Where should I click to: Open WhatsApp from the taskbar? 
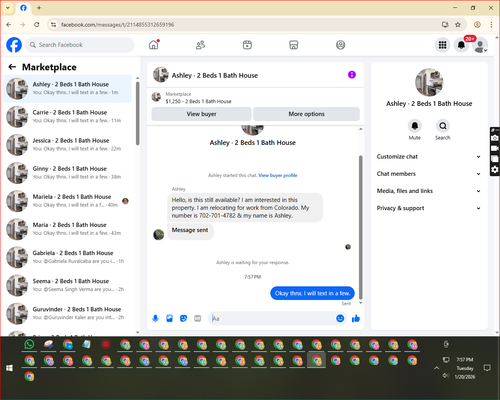coord(29,344)
